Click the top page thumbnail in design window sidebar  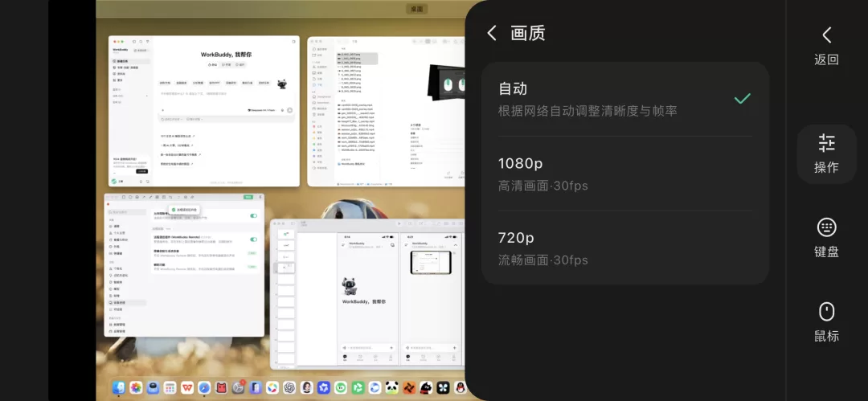point(285,235)
